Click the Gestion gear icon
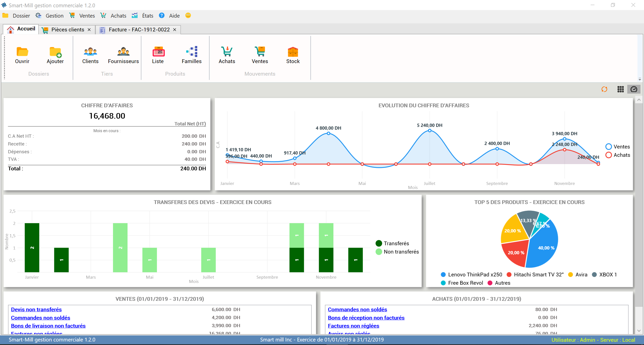The width and height of the screenshot is (644, 345). point(38,16)
